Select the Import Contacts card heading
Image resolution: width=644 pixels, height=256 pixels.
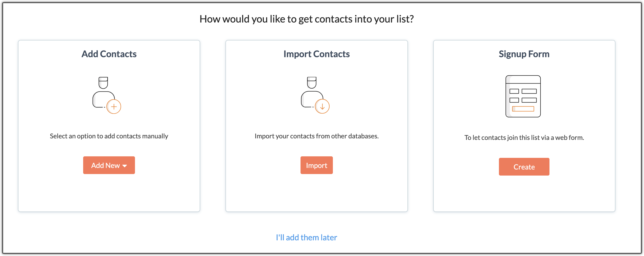click(317, 54)
